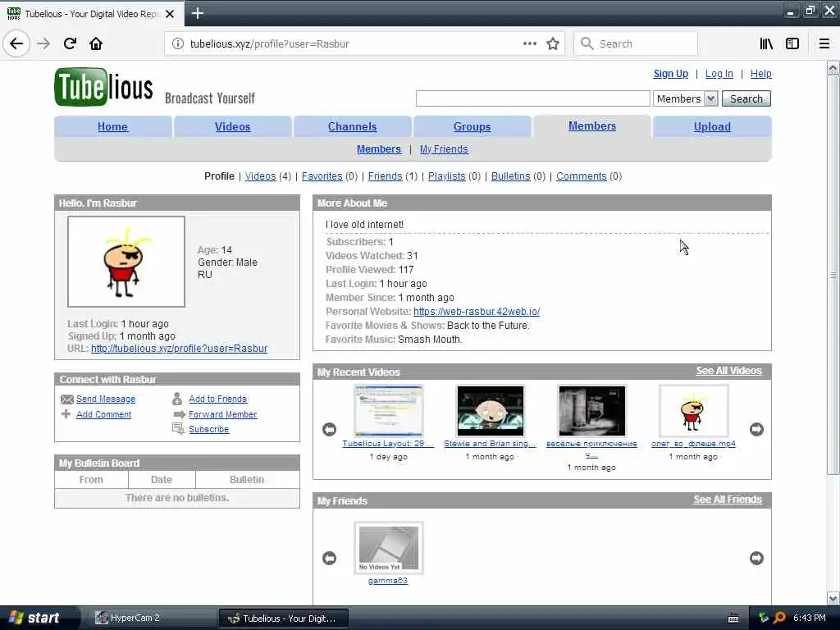Image resolution: width=840 pixels, height=630 pixels.
Task: Click See All Videos link
Action: 728,371
